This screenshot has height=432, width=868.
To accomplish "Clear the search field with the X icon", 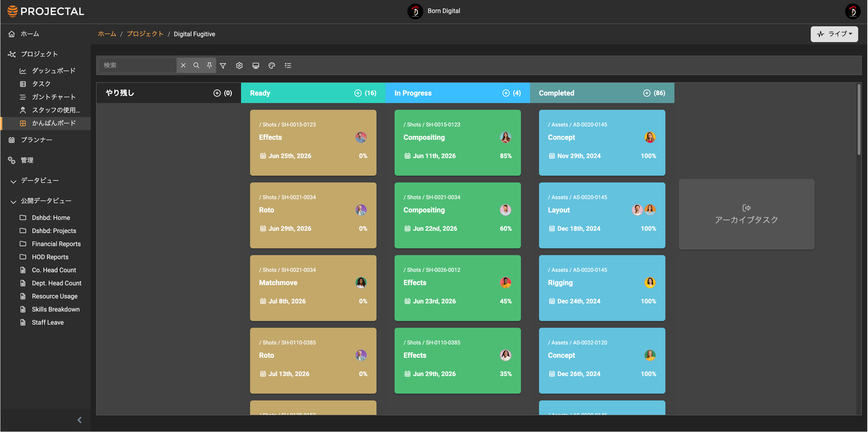I will 183,65.
